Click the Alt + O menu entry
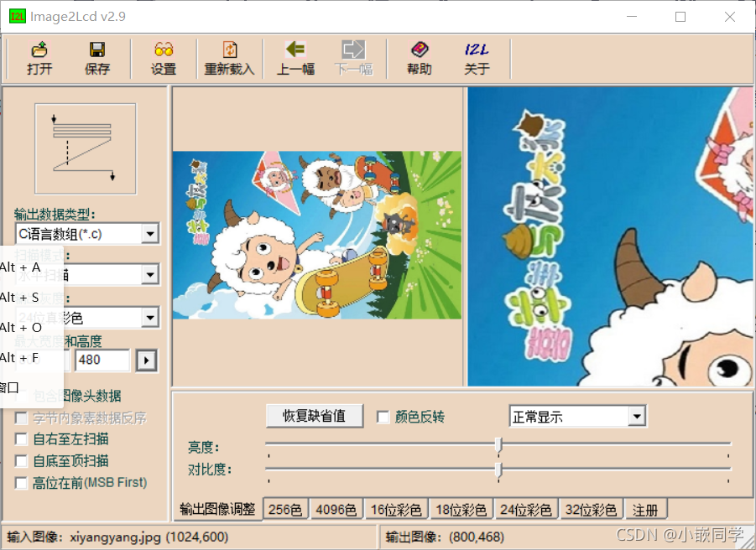The width and height of the screenshot is (756, 550). pos(21,328)
